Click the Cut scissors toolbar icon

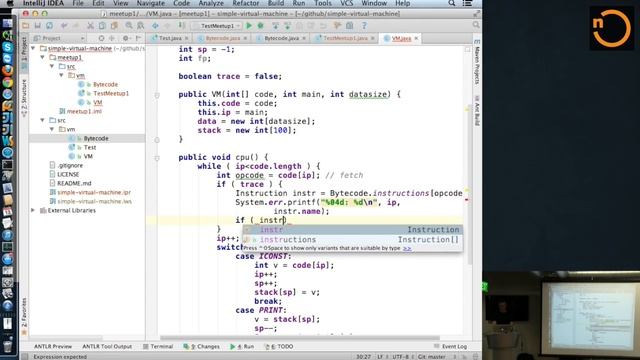click(x=90, y=26)
